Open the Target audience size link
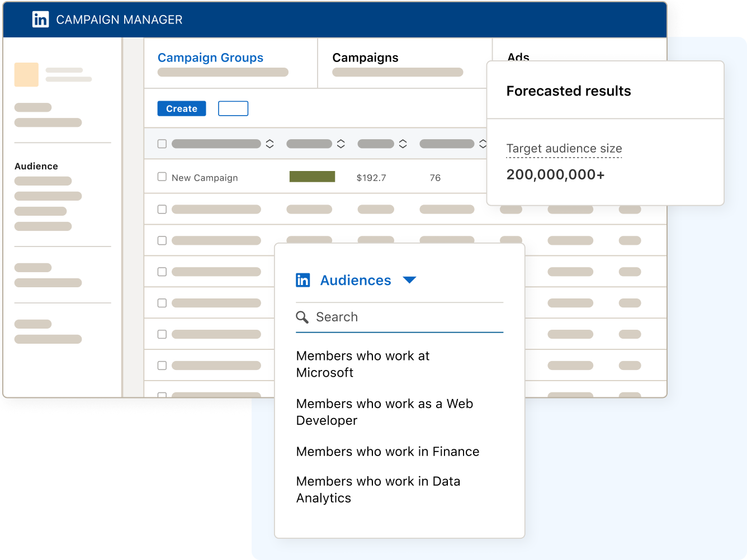Viewport: 747px width, 560px height. click(564, 149)
